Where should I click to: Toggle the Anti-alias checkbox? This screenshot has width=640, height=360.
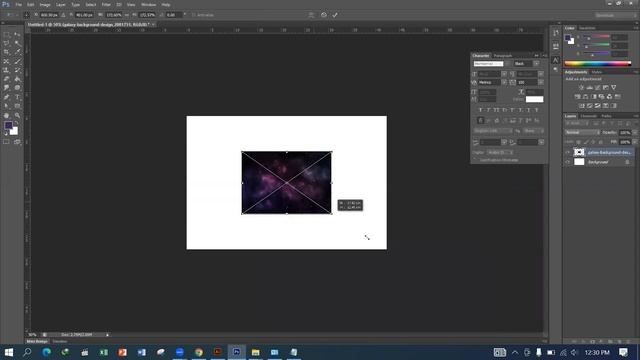click(x=194, y=15)
